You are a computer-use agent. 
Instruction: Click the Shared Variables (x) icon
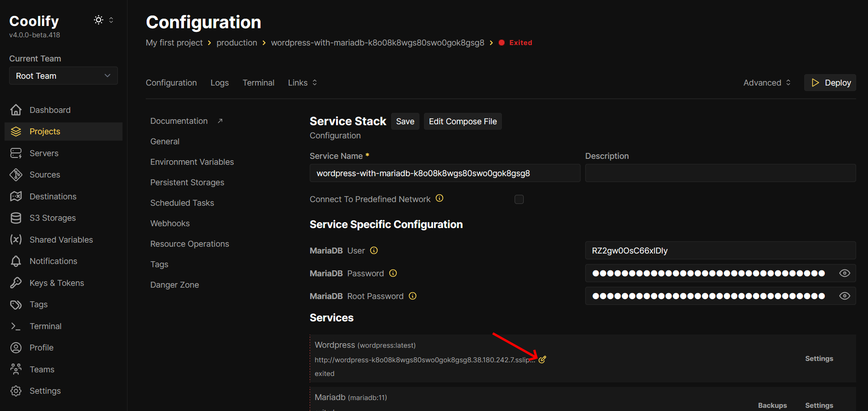point(16,239)
